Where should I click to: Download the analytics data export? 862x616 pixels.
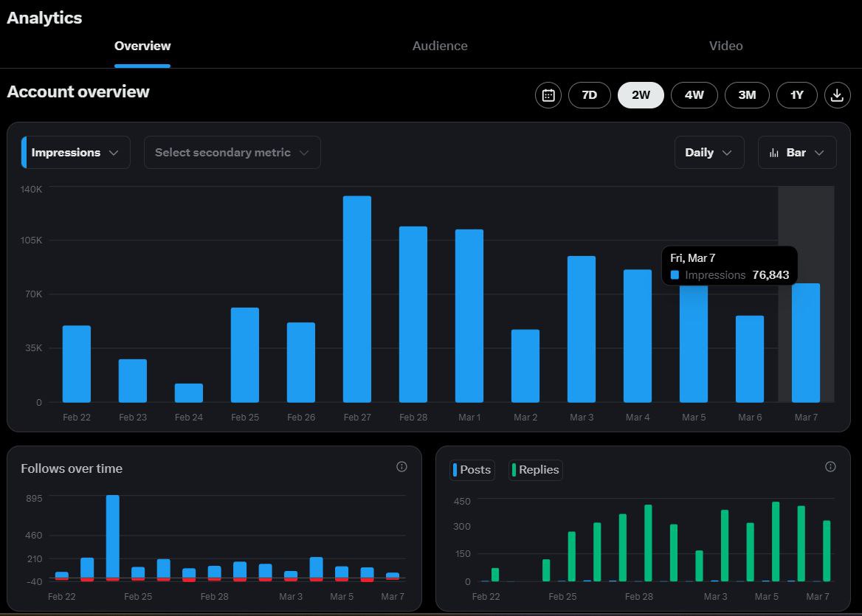[x=837, y=95]
